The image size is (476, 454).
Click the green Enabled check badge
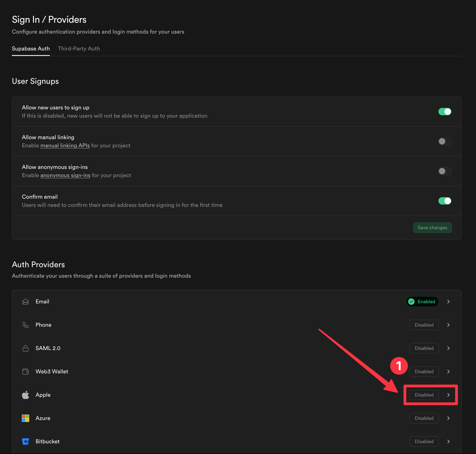pyautogui.click(x=422, y=302)
